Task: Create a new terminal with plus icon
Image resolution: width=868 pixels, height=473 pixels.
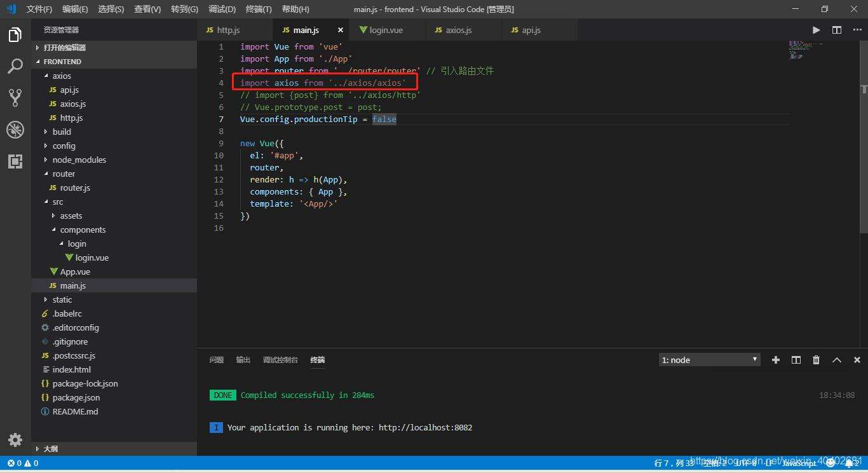Action: (x=776, y=360)
